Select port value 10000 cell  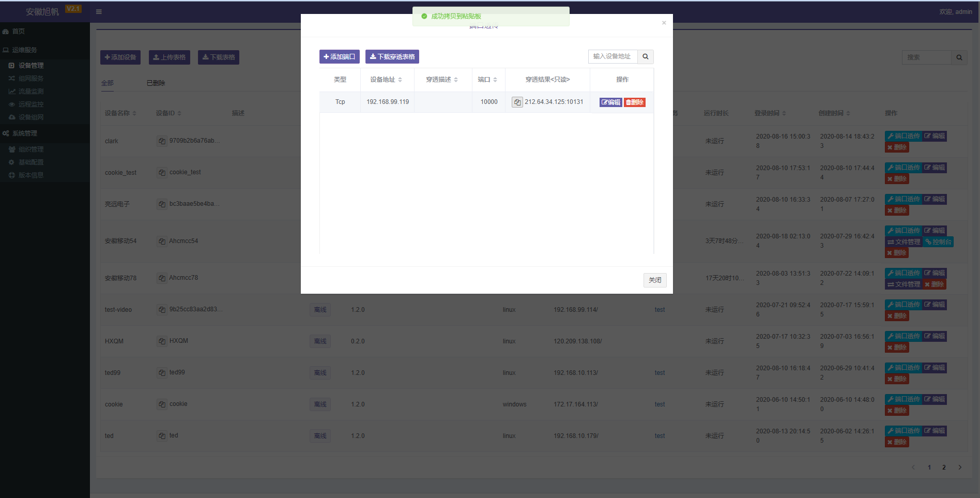coord(489,102)
